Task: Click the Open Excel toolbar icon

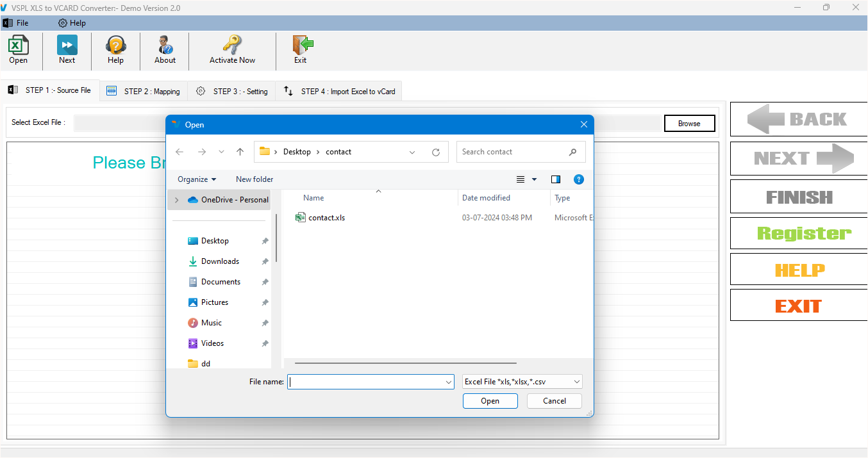Action: (x=18, y=45)
